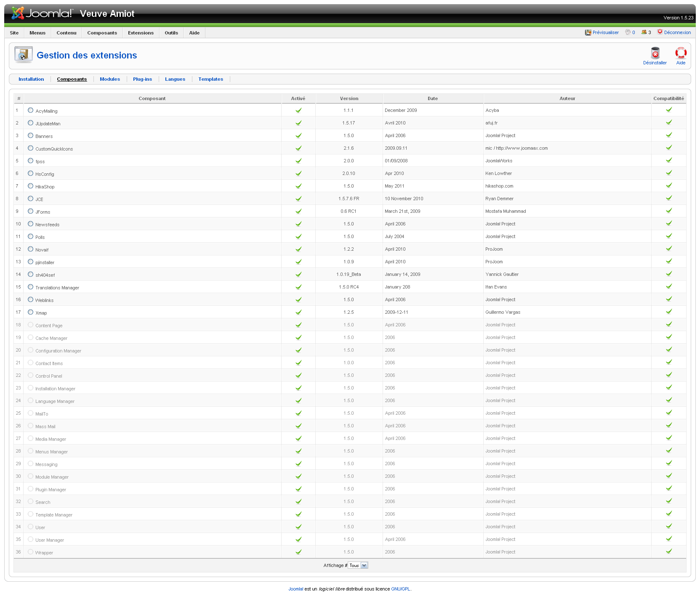Click the Prévisualiser icon
The width and height of the screenshot is (700, 596).
(x=588, y=32)
